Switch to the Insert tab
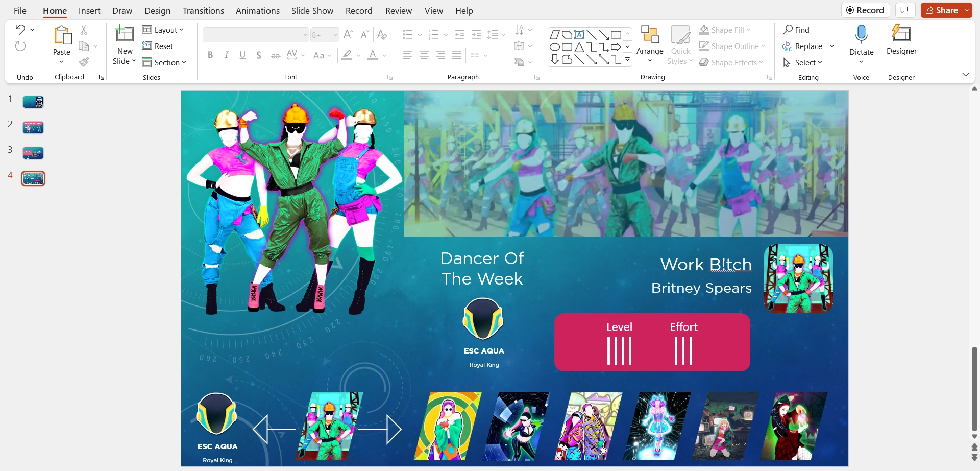980x471 pixels. [x=89, y=10]
